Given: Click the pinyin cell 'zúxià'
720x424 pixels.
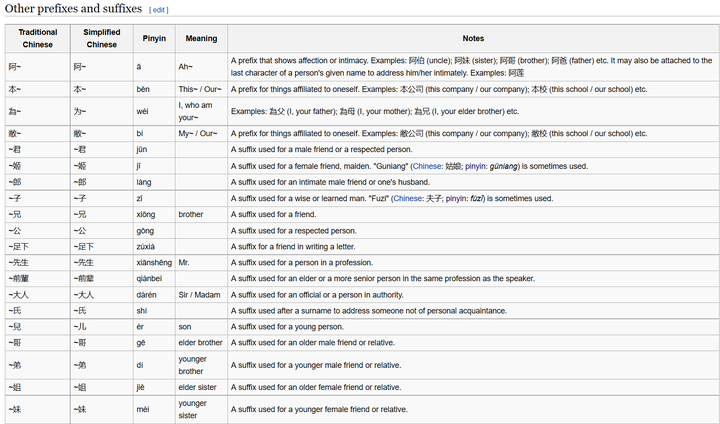Looking at the screenshot, I should coord(154,247).
